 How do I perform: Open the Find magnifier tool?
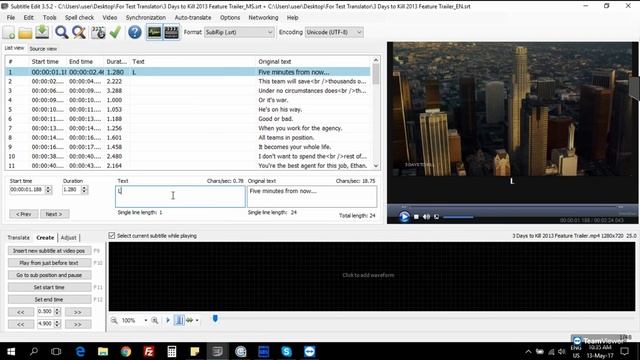(x=62, y=32)
